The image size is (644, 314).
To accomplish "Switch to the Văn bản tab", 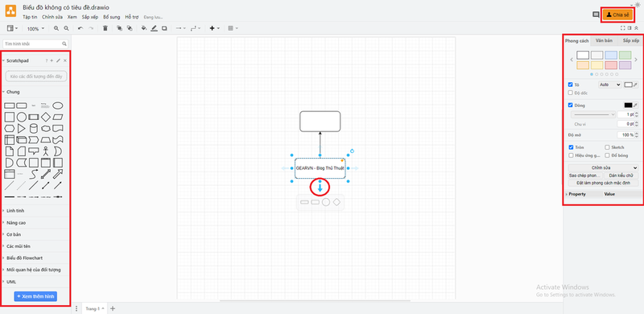I will pos(604,41).
